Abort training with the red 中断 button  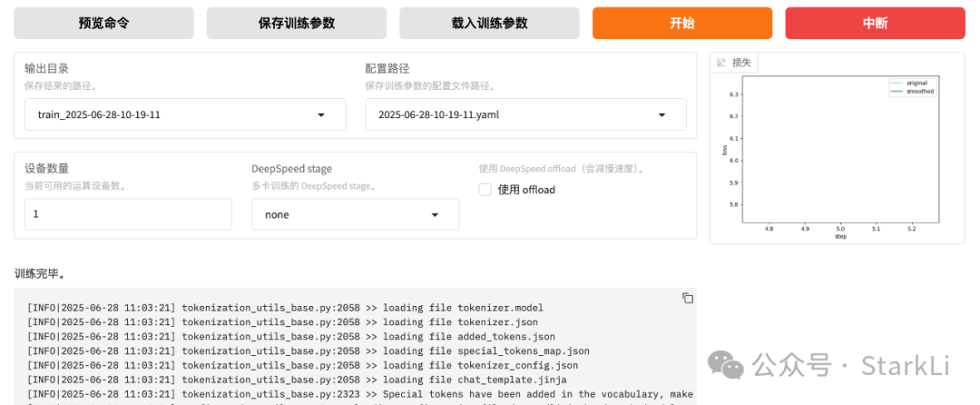coord(875,23)
